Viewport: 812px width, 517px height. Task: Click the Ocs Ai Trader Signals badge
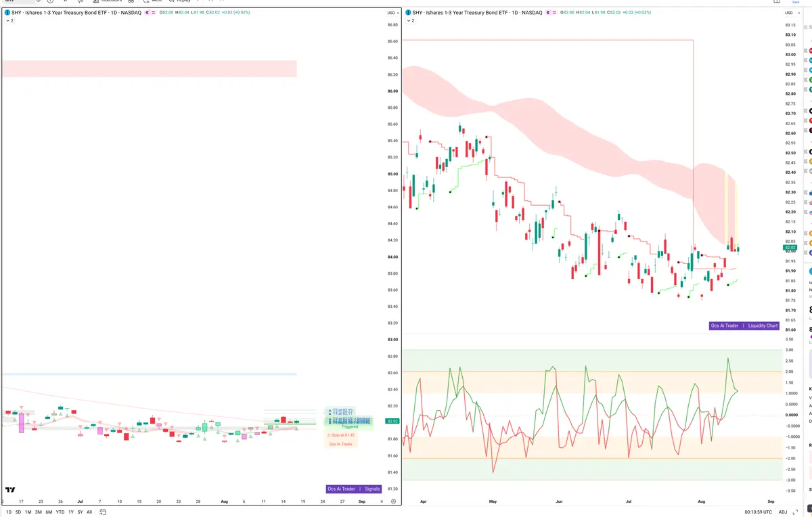(354, 489)
